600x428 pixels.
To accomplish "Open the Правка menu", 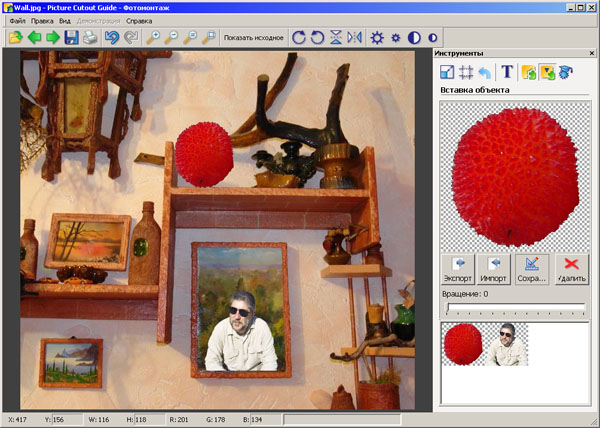I will coord(42,20).
